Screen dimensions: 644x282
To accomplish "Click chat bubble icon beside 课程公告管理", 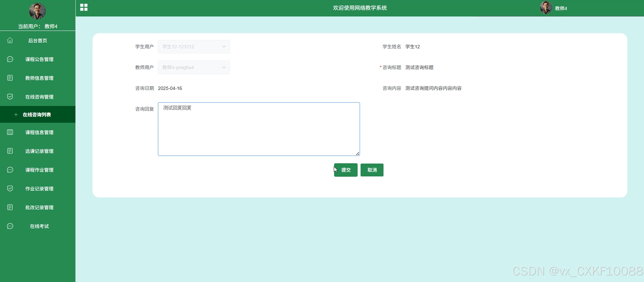I will 10,59.
